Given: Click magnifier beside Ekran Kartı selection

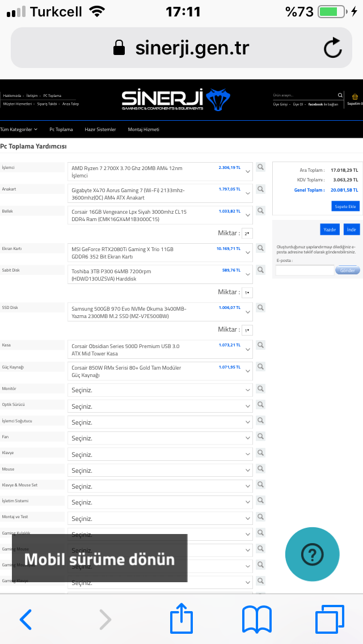Looking at the screenshot, I should point(260,248).
